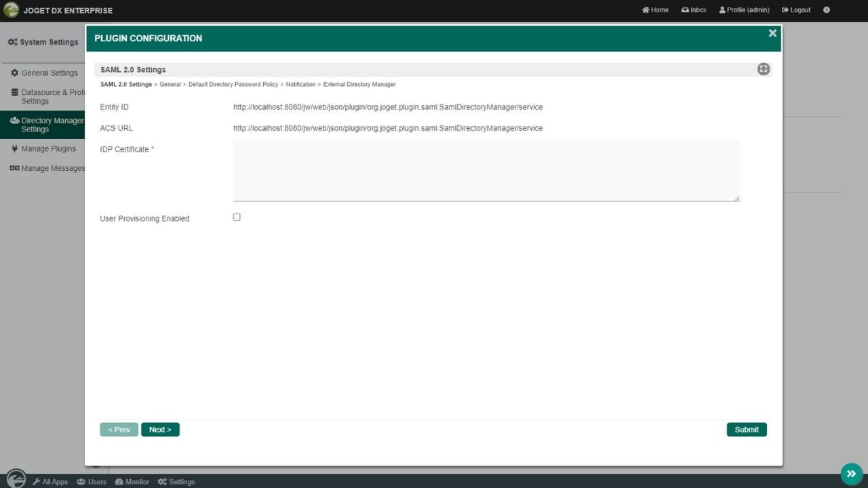
Task: Close the Plugin Configuration dialog
Action: (772, 33)
